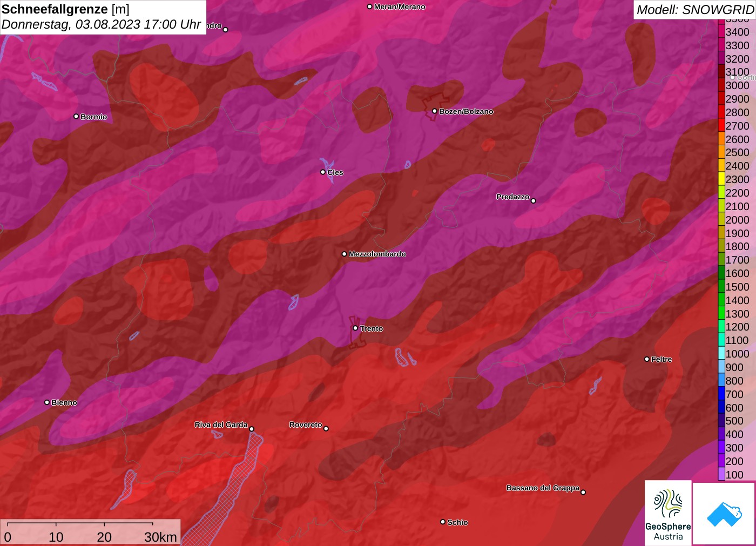Select the 3400 legend color swatch

721,32
